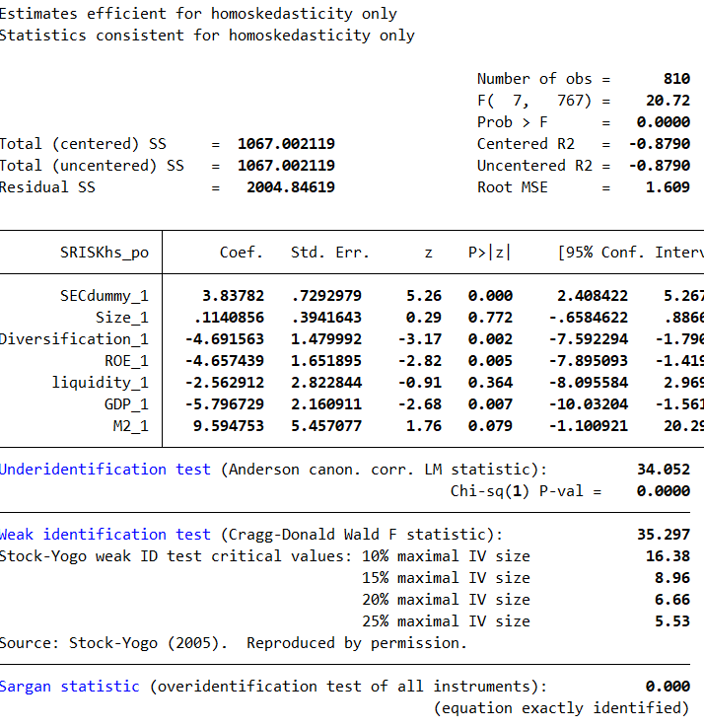Select ROE_1 p-value 0.005
The width and height of the screenshot is (704, 728).
(490, 361)
